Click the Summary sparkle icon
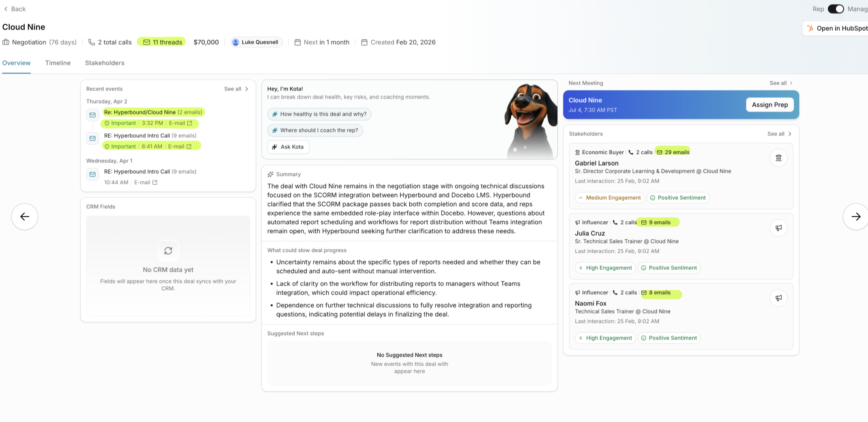This screenshot has height=422, width=868. 270,175
